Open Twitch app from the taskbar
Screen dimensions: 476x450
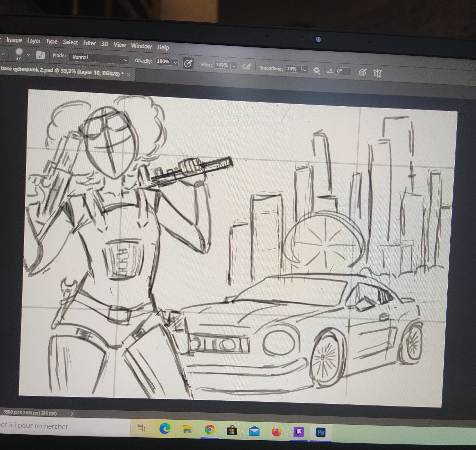tap(299, 432)
